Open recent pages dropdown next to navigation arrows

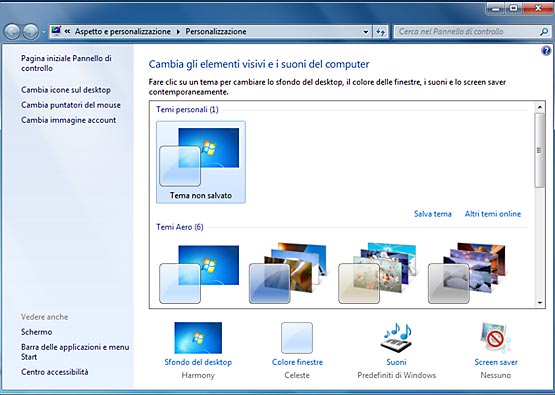pyautogui.click(x=44, y=32)
